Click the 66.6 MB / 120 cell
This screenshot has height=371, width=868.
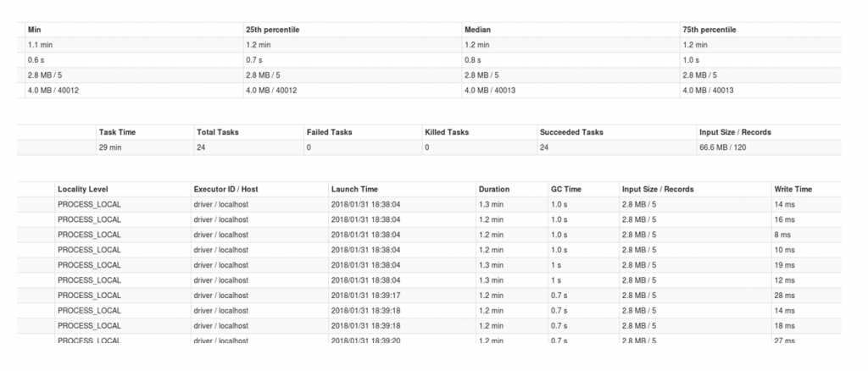(722, 147)
